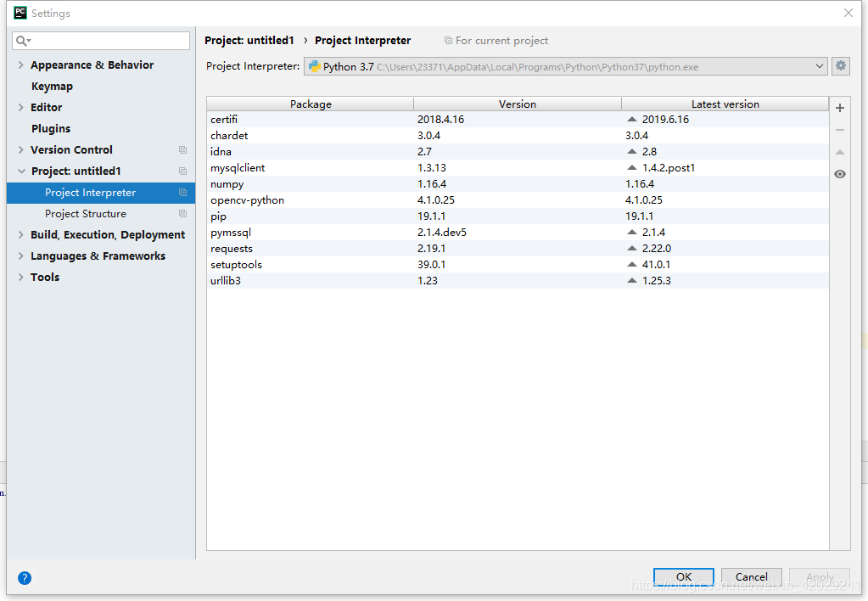Open the Project Interpreter dropdown arrow
Image resolution: width=868 pixels, height=601 pixels.
pos(820,66)
